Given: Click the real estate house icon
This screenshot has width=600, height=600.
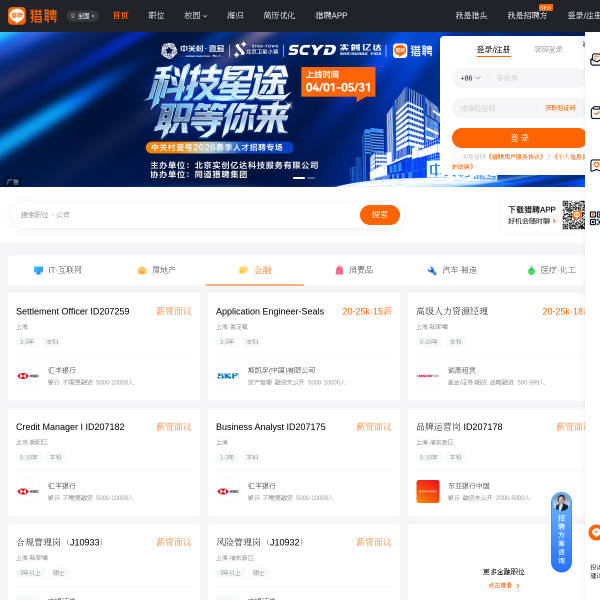Looking at the screenshot, I should (142, 271).
